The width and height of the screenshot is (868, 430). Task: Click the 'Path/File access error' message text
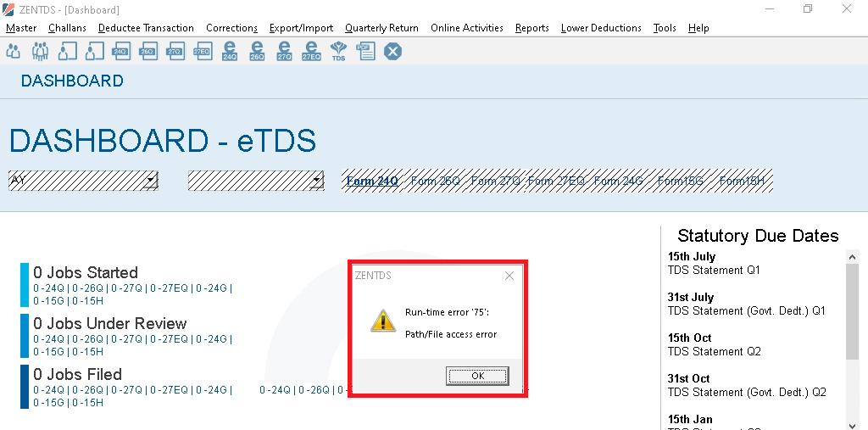pos(451,334)
